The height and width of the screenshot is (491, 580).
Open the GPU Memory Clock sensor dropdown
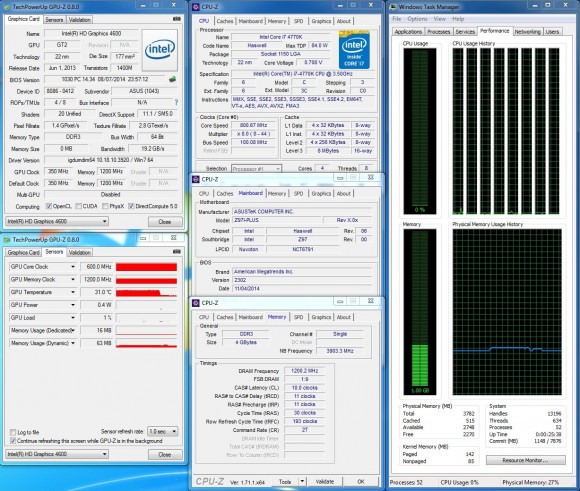73,279
